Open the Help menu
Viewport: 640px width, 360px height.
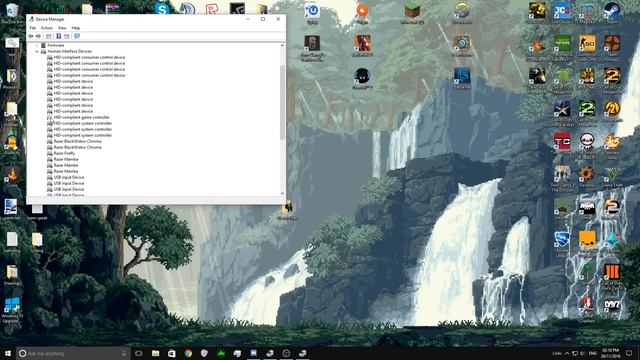76,28
